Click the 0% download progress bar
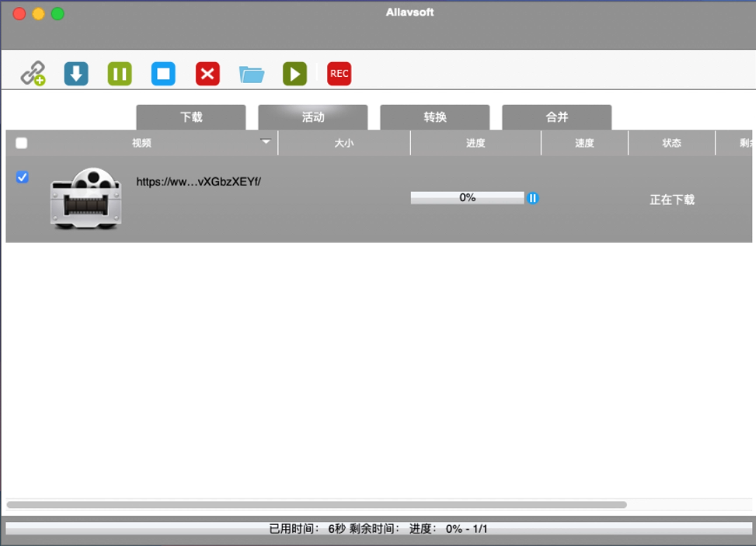756x546 pixels. click(x=467, y=198)
